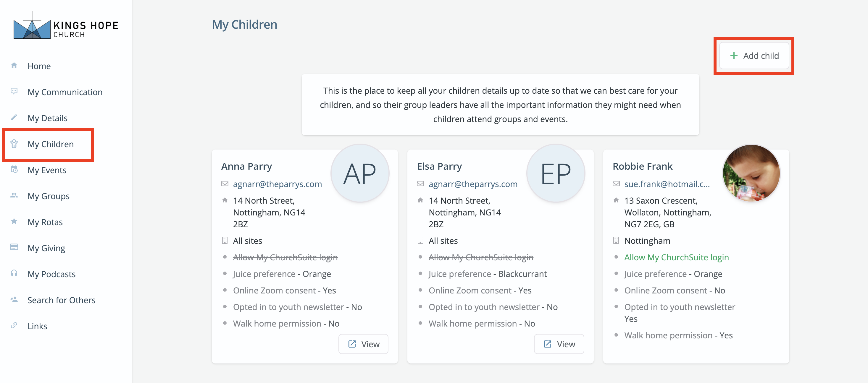The image size is (868, 383).
Task: Click the Add child button
Action: [754, 56]
